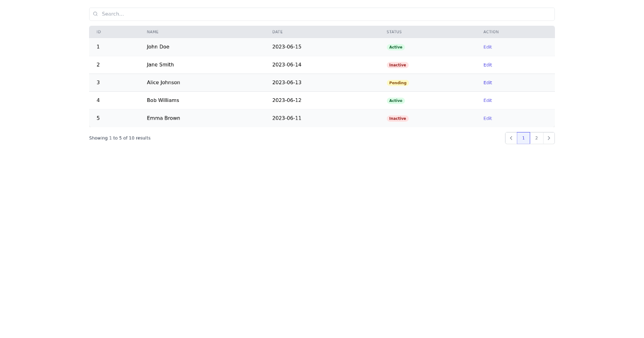Click Edit on Emma Brown's row
The height and width of the screenshot is (338, 644).
[487, 118]
